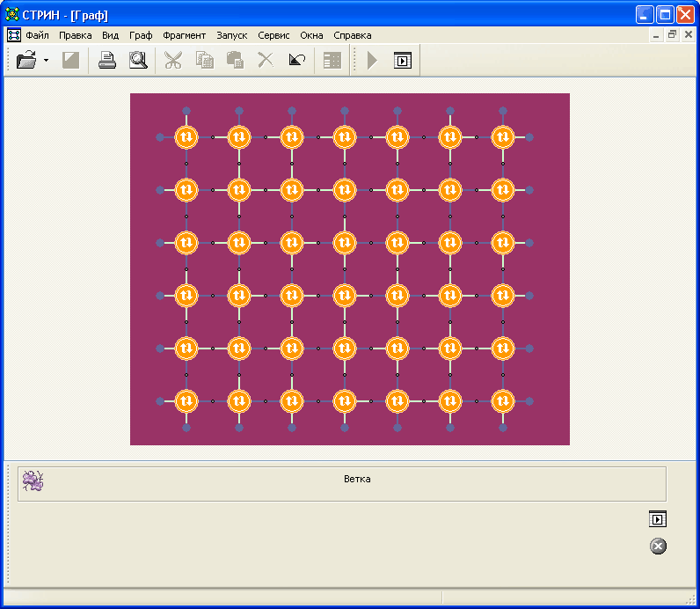Print the graph with printer icon
700x609 pixels.
tap(107, 60)
